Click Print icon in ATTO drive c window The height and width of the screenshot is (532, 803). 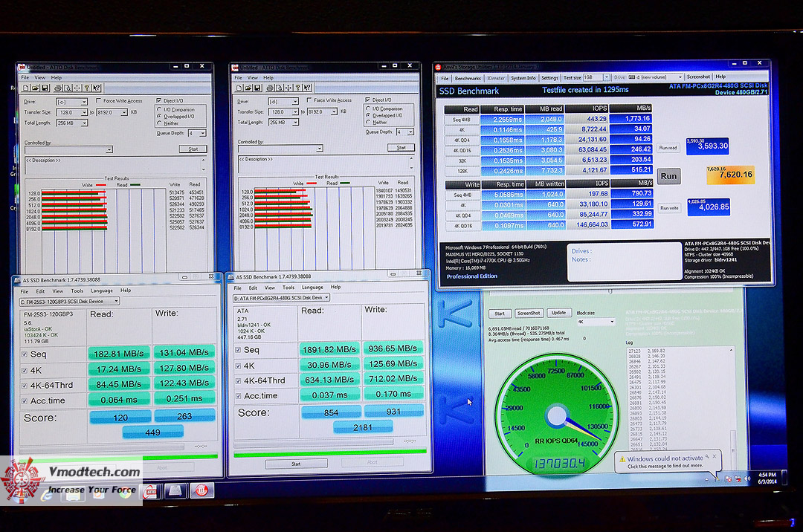coord(58,88)
